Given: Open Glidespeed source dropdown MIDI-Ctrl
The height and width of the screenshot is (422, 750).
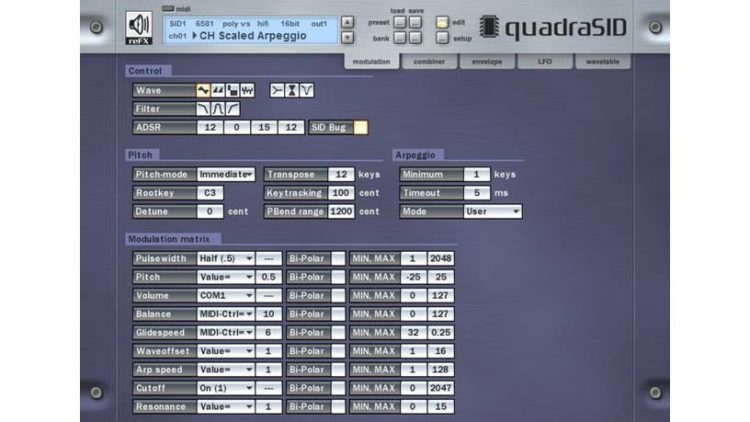Looking at the screenshot, I should (x=226, y=333).
